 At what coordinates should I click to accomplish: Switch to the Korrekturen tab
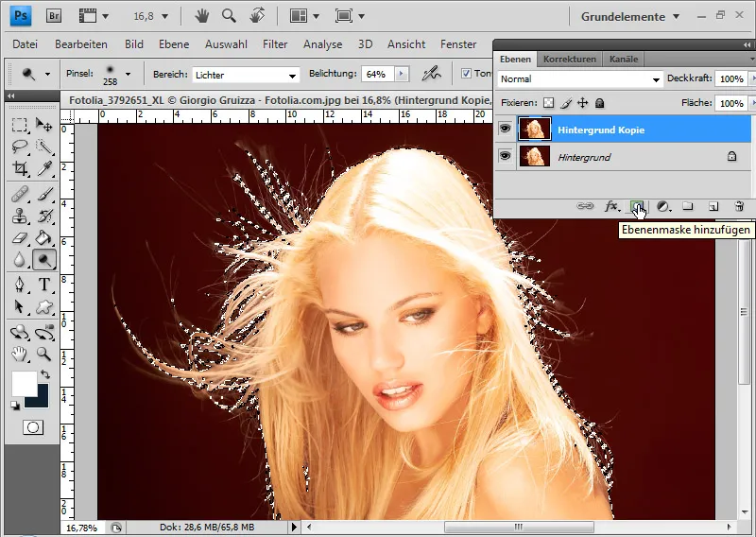click(x=570, y=60)
